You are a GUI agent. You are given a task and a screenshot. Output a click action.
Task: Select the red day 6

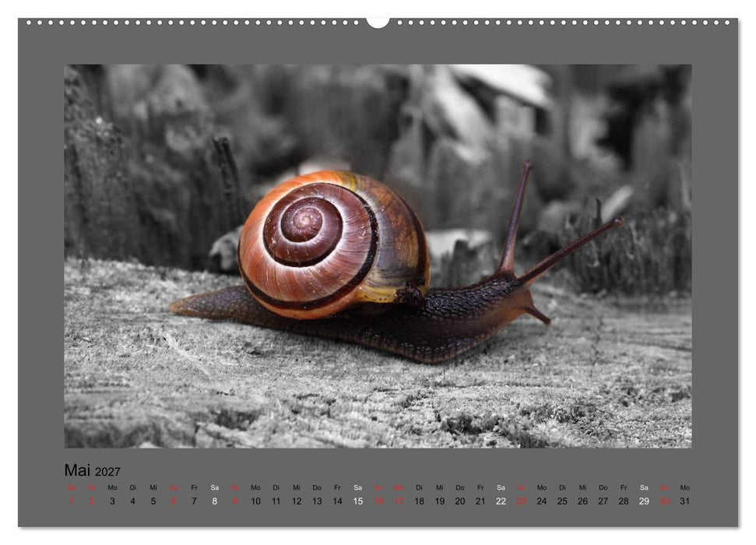174,501
